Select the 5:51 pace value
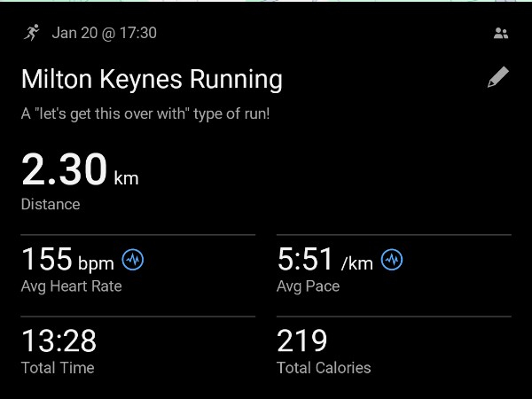Viewport: 532px width, 399px height. [306, 260]
